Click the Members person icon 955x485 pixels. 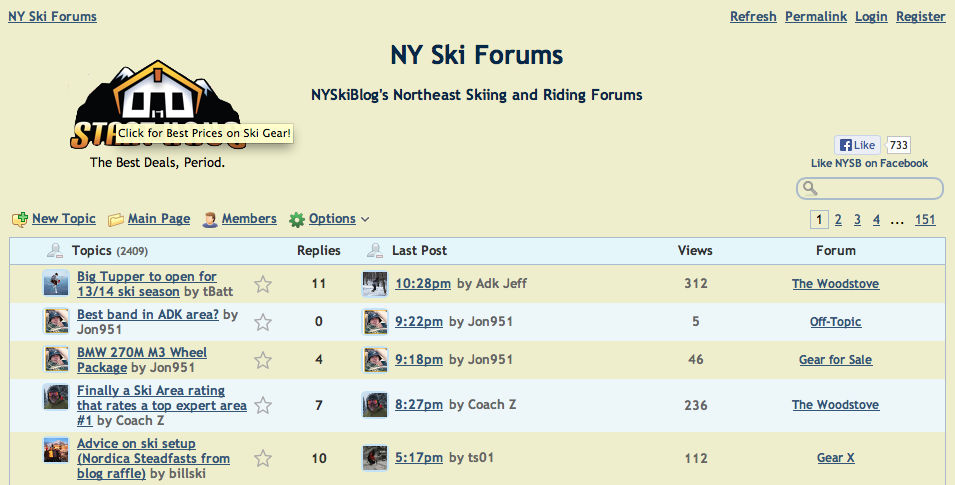coord(210,219)
